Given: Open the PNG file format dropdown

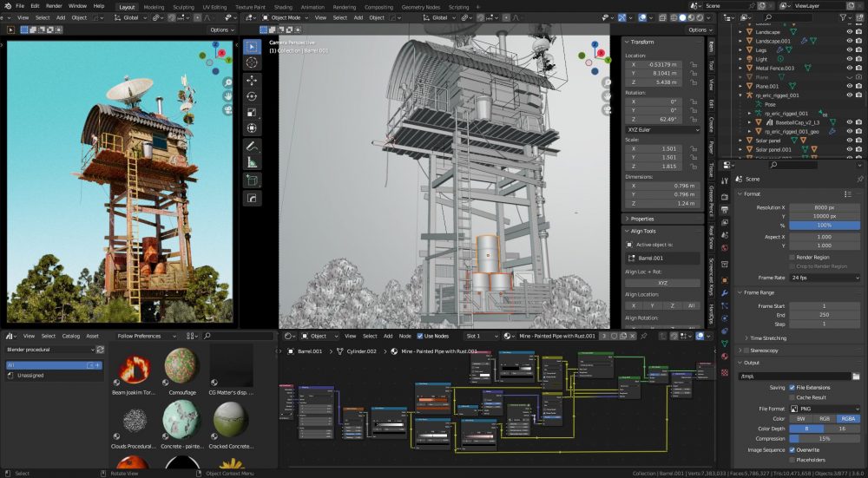Looking at the screenshot, I should [x=825, y=409].
